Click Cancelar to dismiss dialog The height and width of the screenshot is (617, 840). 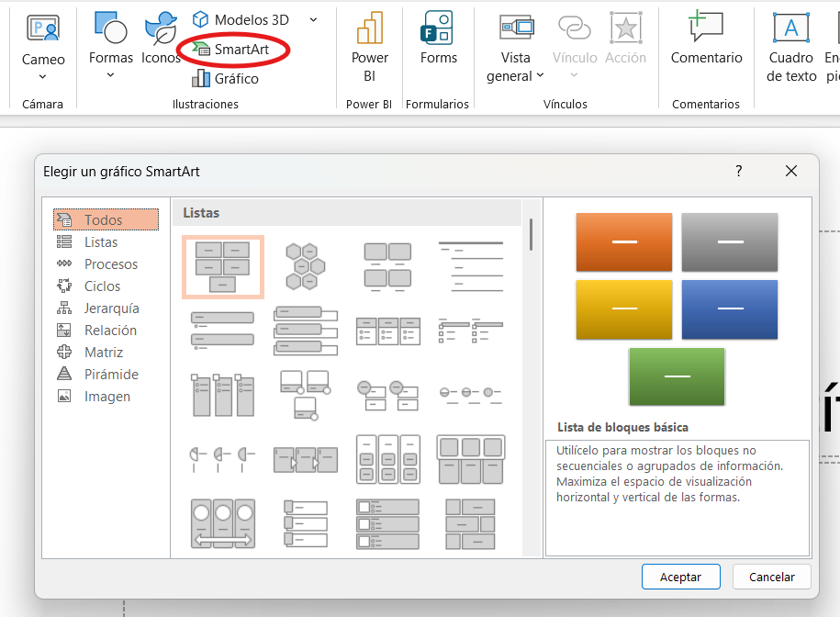[x=772, y=577]
